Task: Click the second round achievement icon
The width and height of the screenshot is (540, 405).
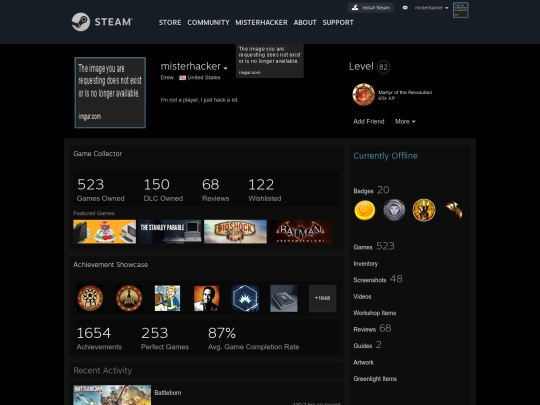Action: click(129, 298)
